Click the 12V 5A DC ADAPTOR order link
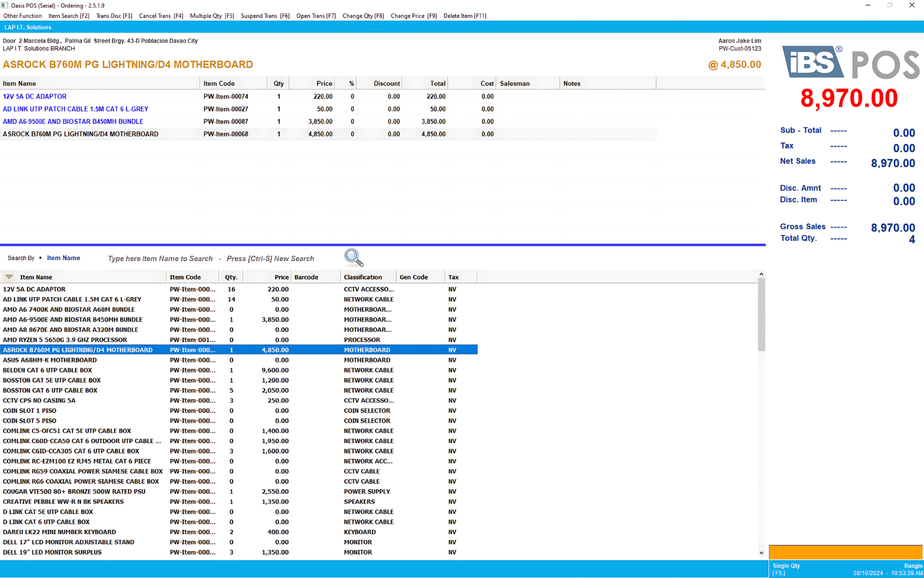Viewport: 924px width, 578px height. coord(35,96)
